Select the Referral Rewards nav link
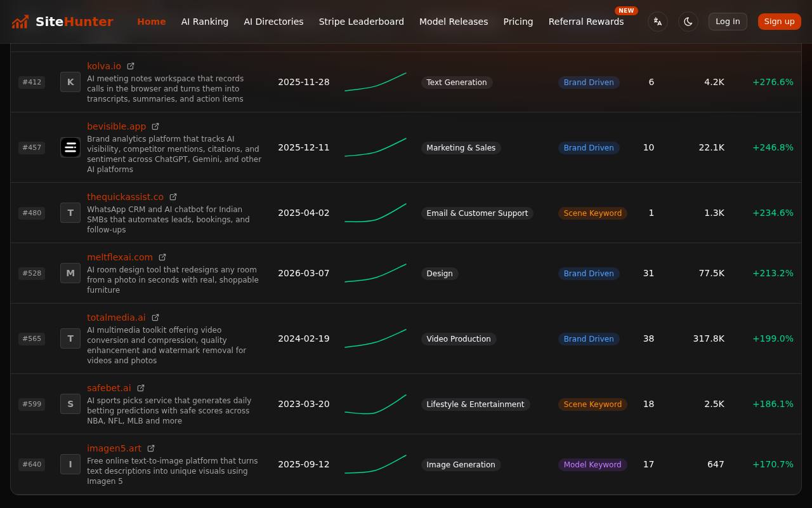The image size is (812, 508). [586, 22]
